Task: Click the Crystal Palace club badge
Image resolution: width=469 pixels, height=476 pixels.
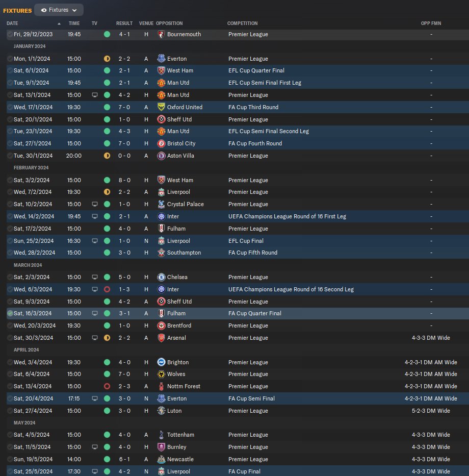Action: [161, 204]
